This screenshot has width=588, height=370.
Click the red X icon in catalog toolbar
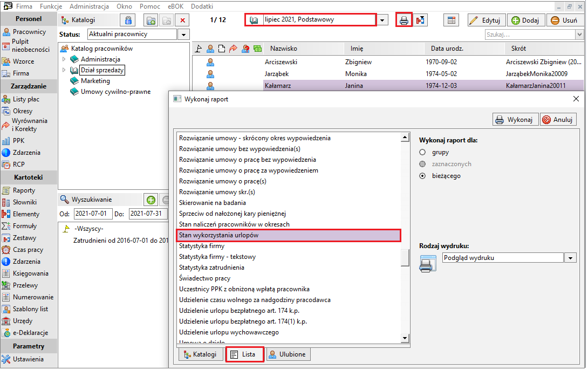(183, 20)
